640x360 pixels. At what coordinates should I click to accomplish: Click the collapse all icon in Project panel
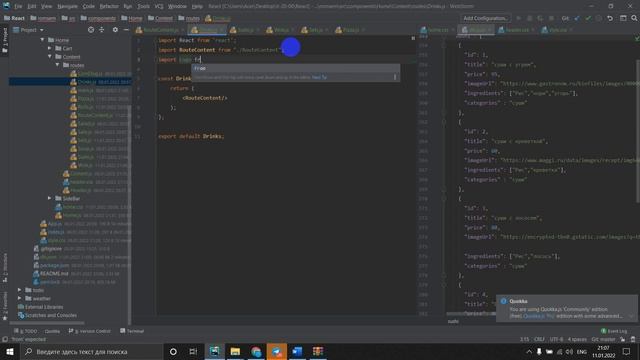(102, 30)
